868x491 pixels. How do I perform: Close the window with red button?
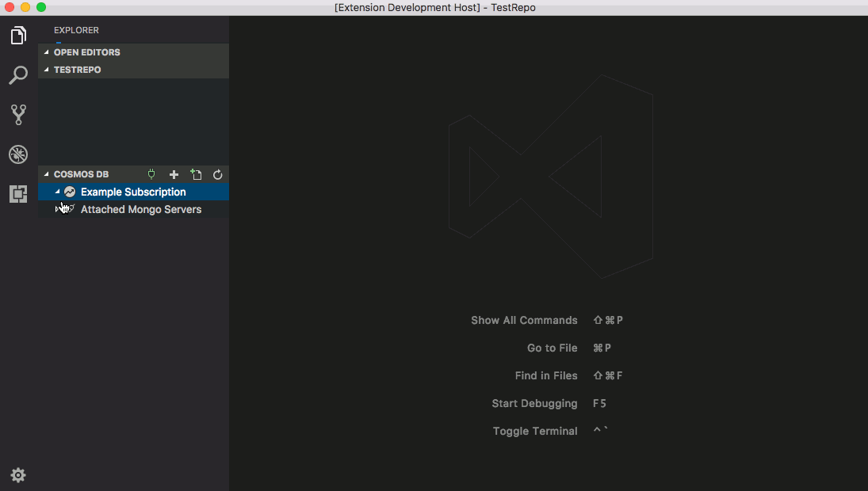10,7
